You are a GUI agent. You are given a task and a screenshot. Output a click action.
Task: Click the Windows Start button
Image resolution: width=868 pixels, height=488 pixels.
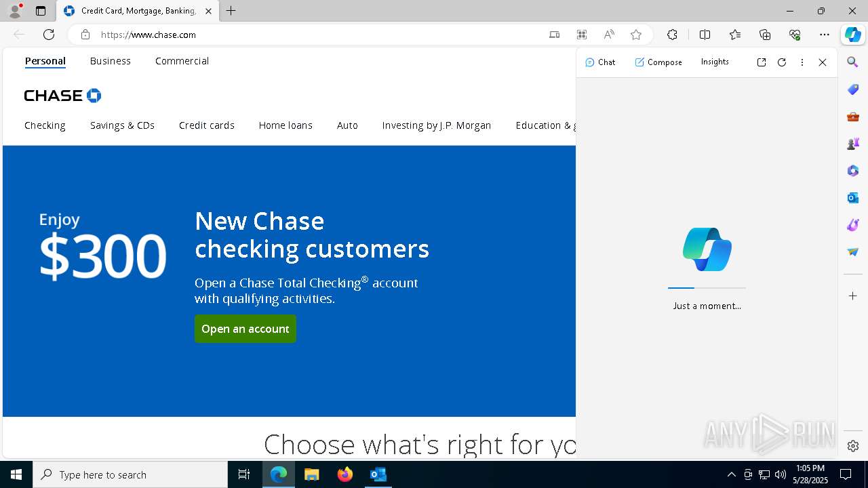[16, 474]
